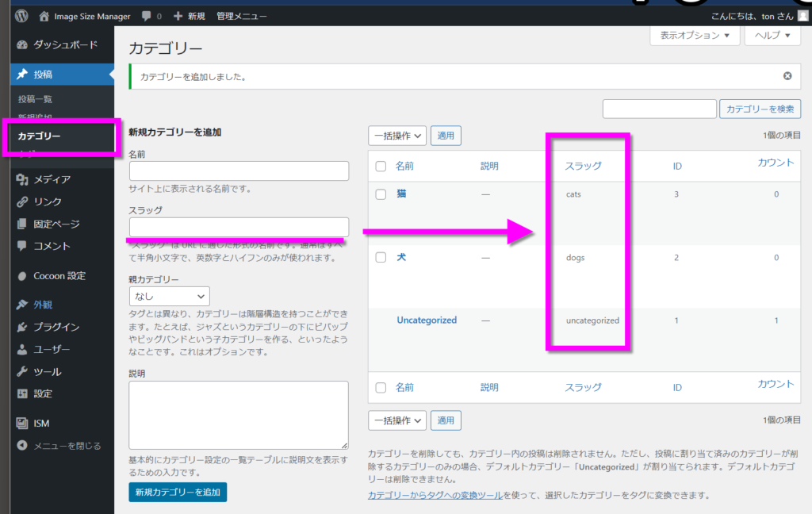Open Media via its sidebar icon

click(22, 179)
